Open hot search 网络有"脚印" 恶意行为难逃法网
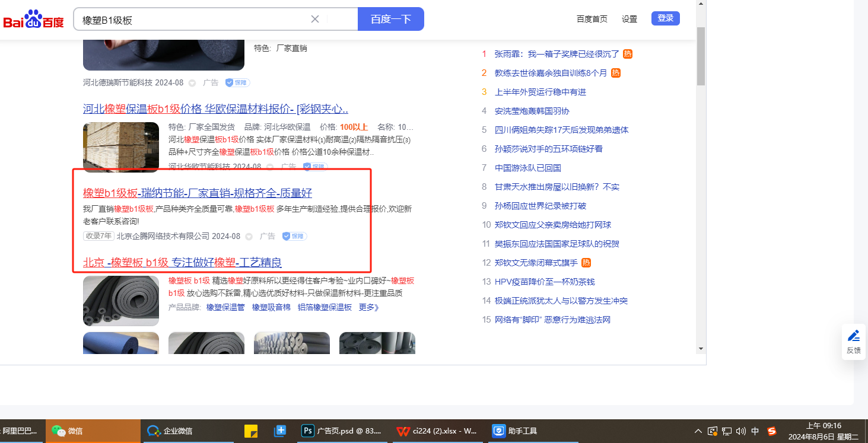This screenshot has height=443, width=868. (553, 320)
